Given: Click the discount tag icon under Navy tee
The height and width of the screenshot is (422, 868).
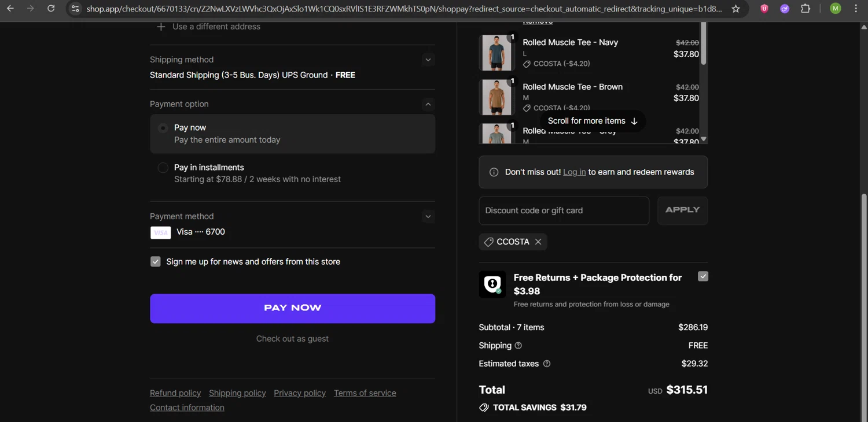Looking at the screenshot, I should pyautogui.click(x=527, y=64).
